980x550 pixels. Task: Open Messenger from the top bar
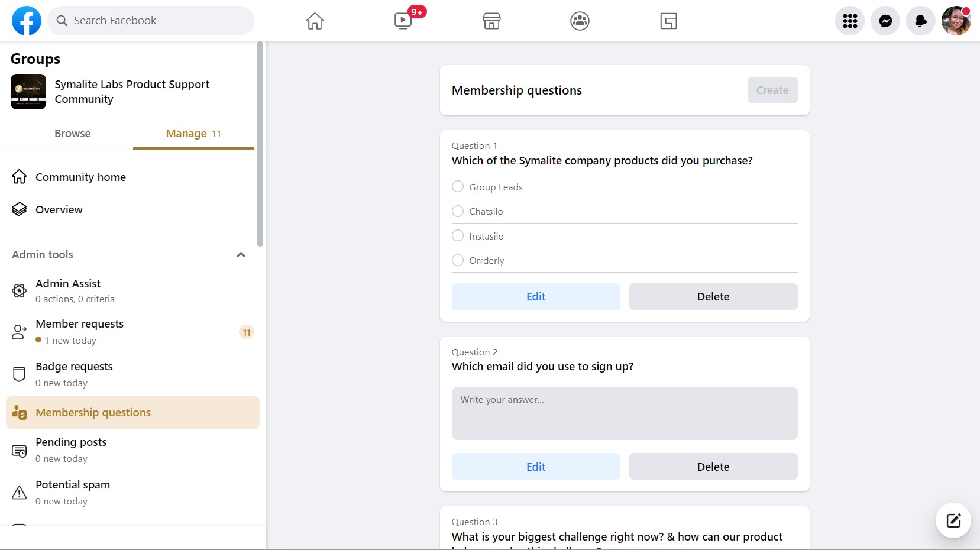click(885, 21)
